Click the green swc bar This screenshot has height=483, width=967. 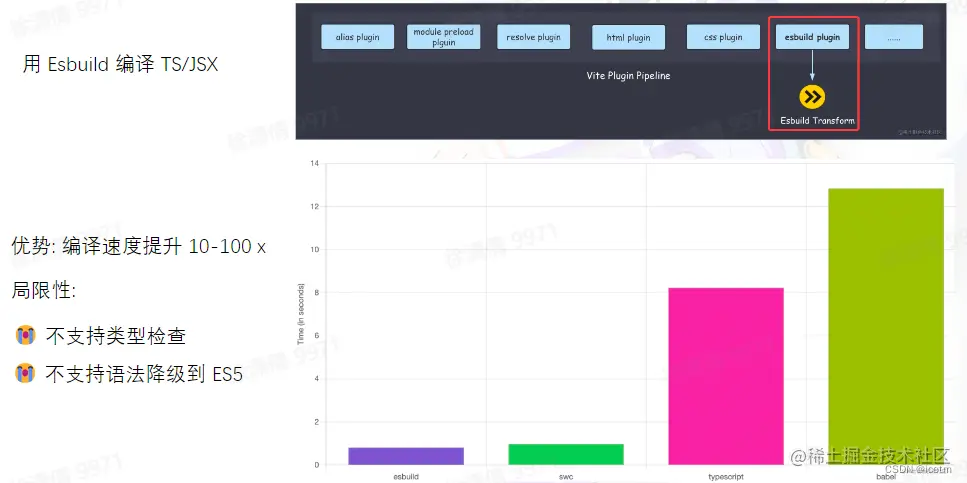coord(566,455)
